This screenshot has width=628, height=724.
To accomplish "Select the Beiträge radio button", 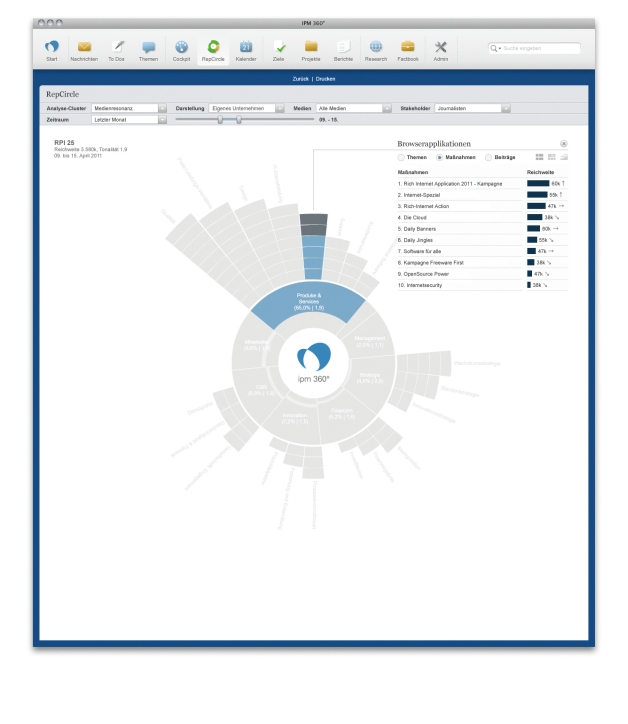I will point(488,158).
